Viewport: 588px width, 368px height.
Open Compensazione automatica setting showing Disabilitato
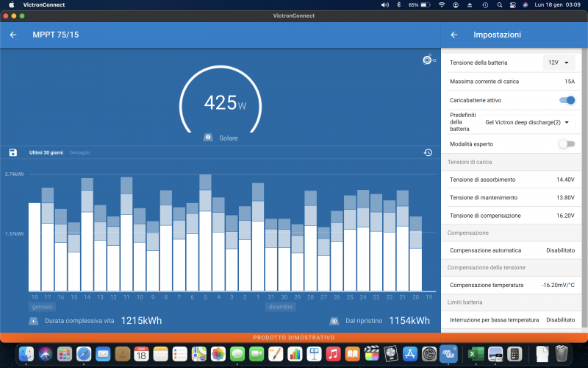point(512,250)
